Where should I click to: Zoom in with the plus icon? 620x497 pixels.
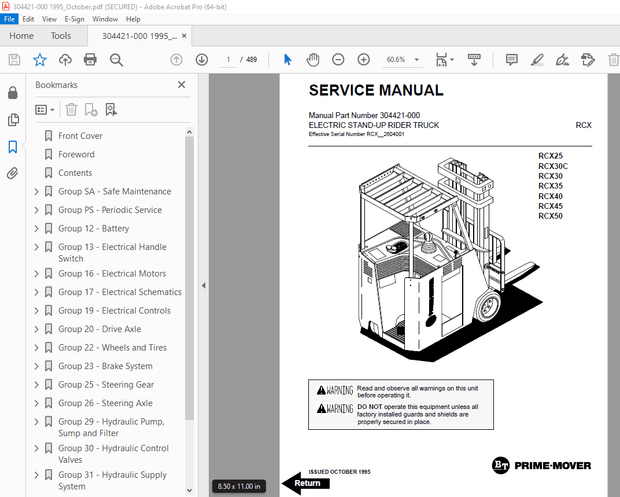pos(363,60)
